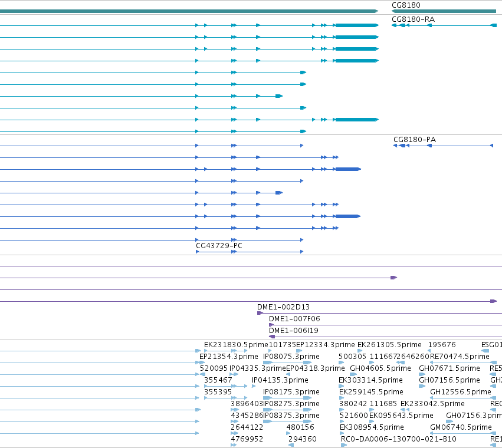Click the CG8180 gene label
This screenshot has width=502, height=448.
(x=406, y=5)
